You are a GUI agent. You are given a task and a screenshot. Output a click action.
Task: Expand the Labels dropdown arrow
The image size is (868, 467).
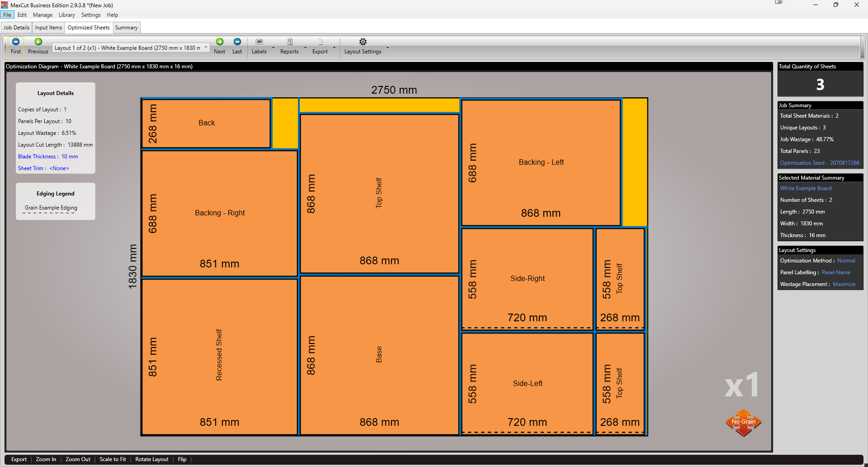coord(273,48)
